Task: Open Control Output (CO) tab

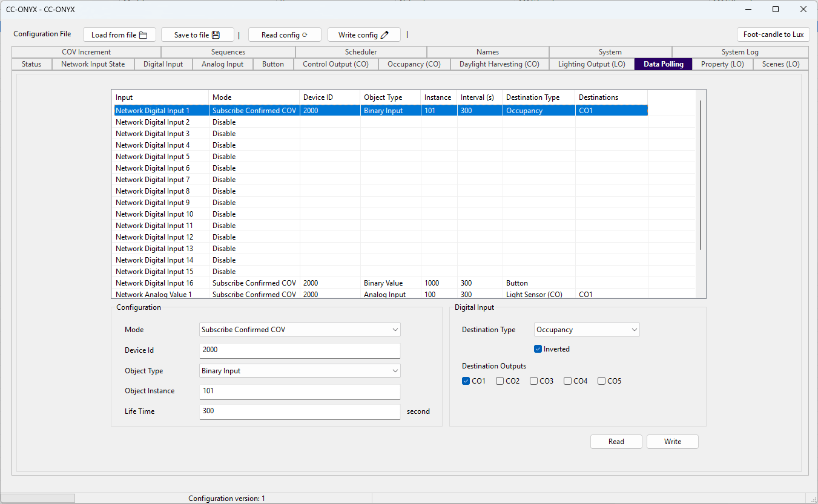Action: coord(336,64)
